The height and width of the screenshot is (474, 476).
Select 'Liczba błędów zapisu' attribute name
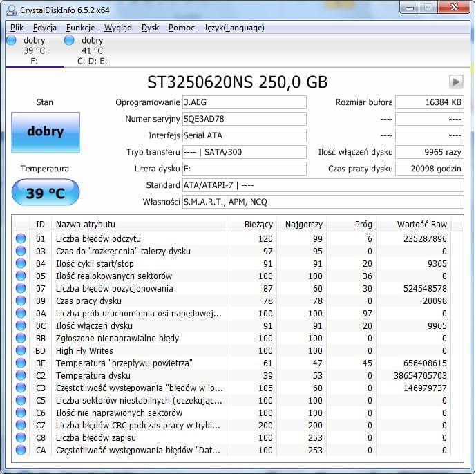96,438
